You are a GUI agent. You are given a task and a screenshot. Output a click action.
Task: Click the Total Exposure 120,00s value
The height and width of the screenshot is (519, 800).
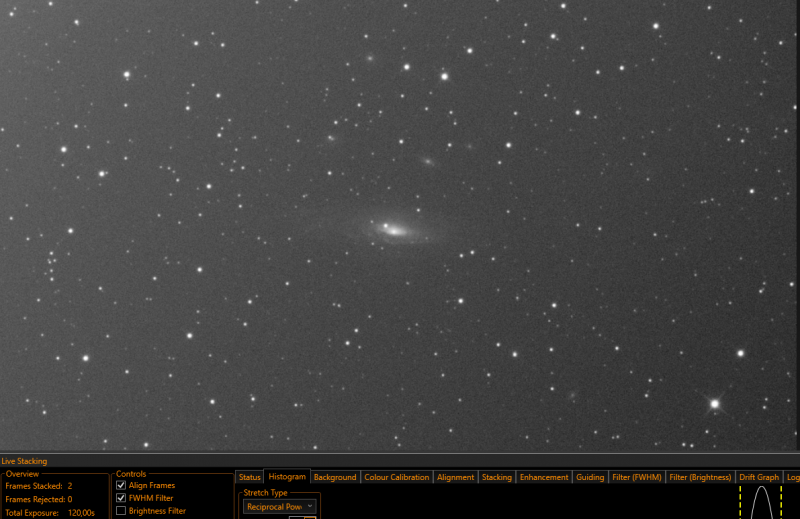click(x=81, y=513)
